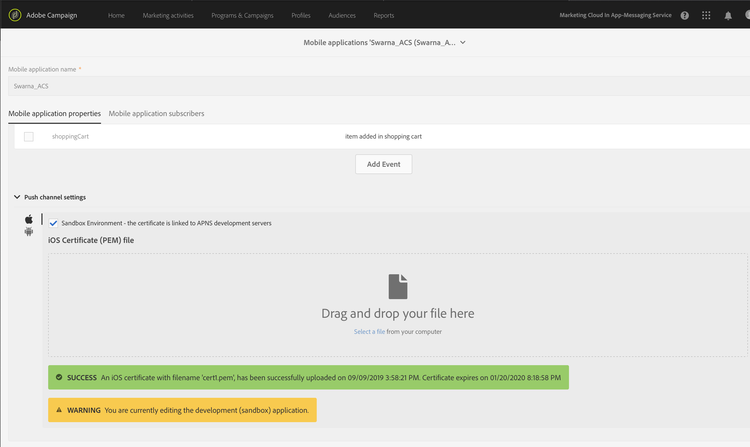Image resolution: width=750 pixels, height=447 pixels.
Task: Uncheck the Sandbox Environment checkbox
Action: tap(53, 223)
